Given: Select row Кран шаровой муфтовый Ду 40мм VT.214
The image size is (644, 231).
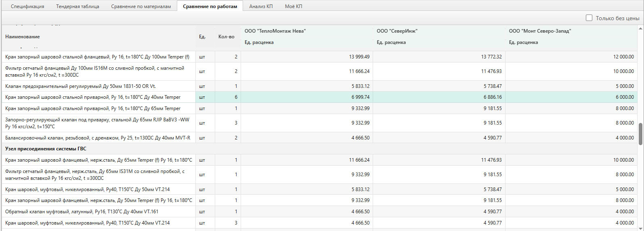Looking at the screenshot, I should (x=319, y=223).
